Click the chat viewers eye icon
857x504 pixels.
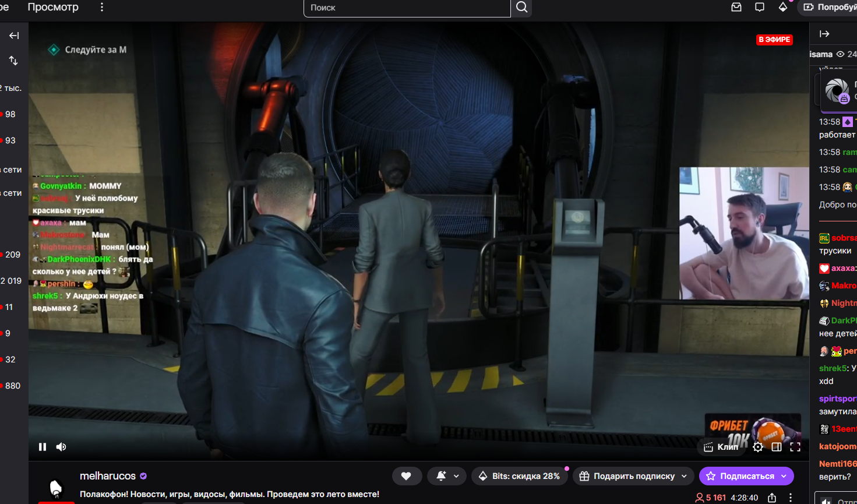pos(840,54)
